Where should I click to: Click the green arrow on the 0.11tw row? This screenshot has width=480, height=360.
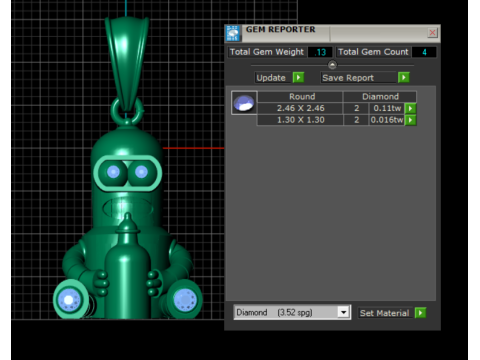pos(410,108)
